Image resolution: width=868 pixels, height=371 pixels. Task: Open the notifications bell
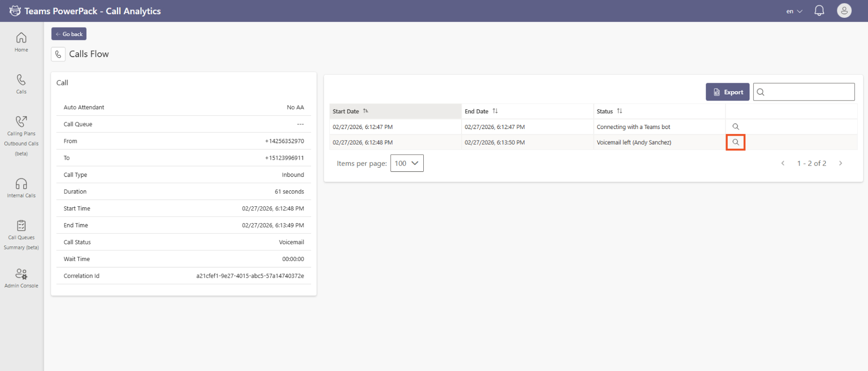click(819, 11)
